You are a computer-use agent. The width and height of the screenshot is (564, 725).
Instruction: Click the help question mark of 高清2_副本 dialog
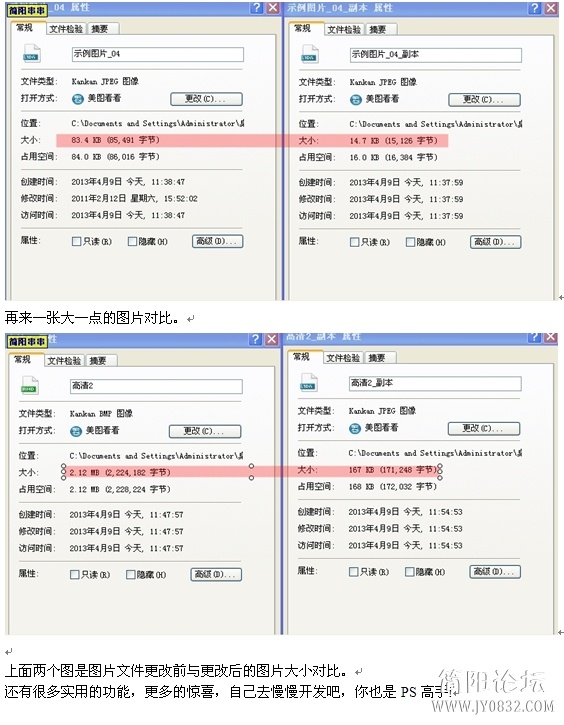(x=534, y=337)
